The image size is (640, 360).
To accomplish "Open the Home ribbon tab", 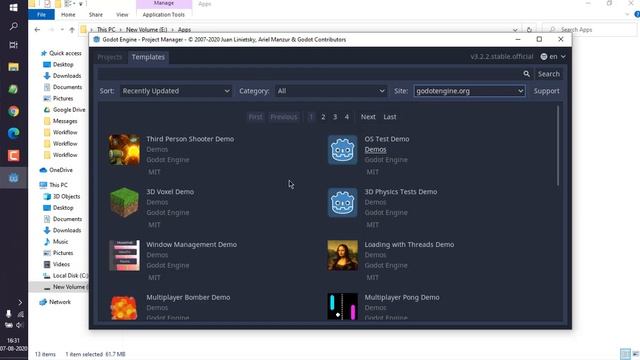I will (68, 15).
